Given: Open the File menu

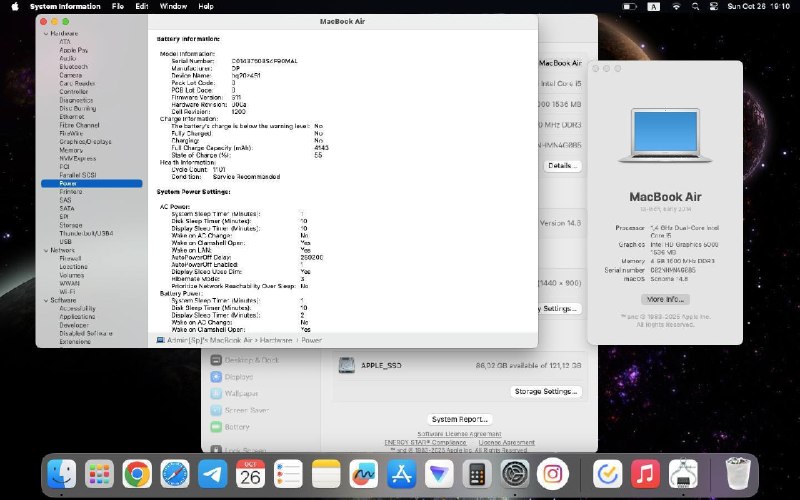Looking at the screenshot, I should (x=118, y=6).
